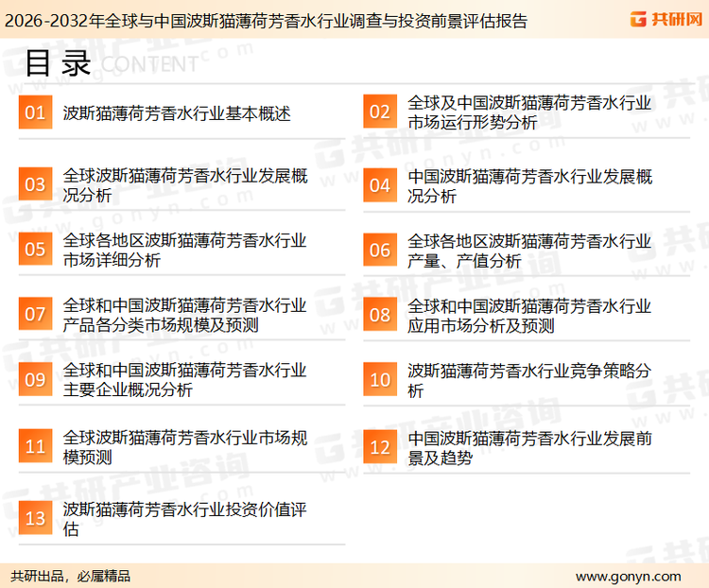This screenshot has width=709, height=588.
Task: Select the 06 chapter number badge
Action: [379, 250]
